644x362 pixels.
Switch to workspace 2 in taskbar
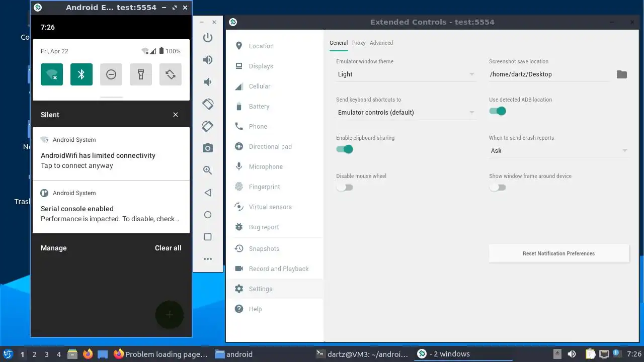pos(35,354)
